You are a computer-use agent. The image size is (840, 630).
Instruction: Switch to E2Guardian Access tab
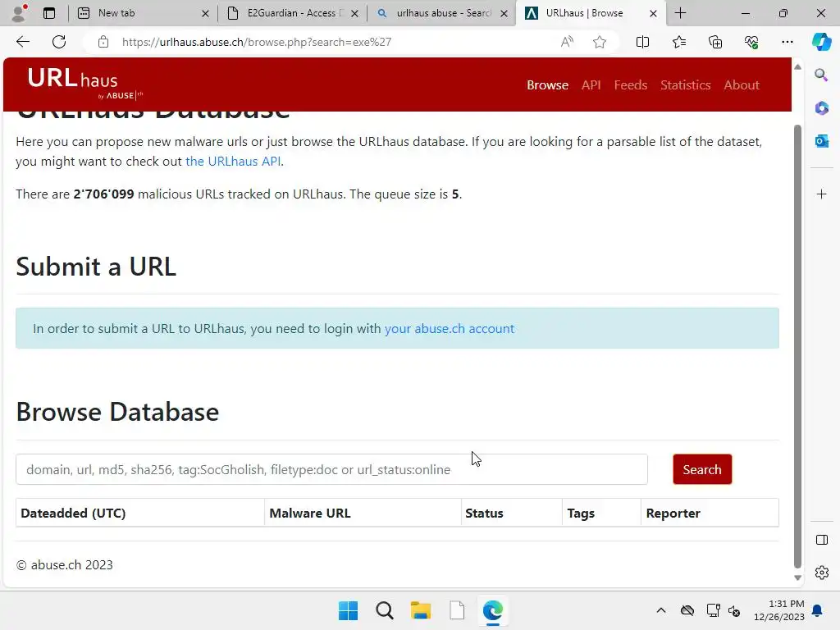point(291,13)
